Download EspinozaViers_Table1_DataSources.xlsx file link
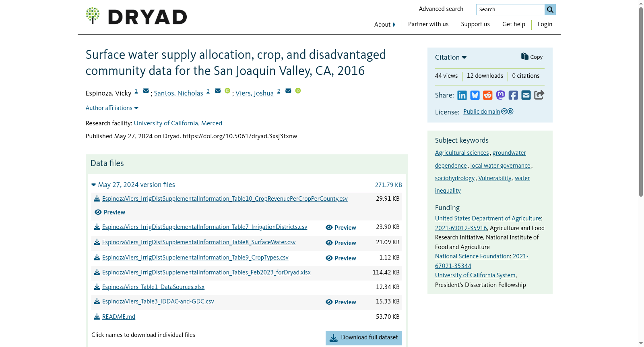 tap(153, 287)
